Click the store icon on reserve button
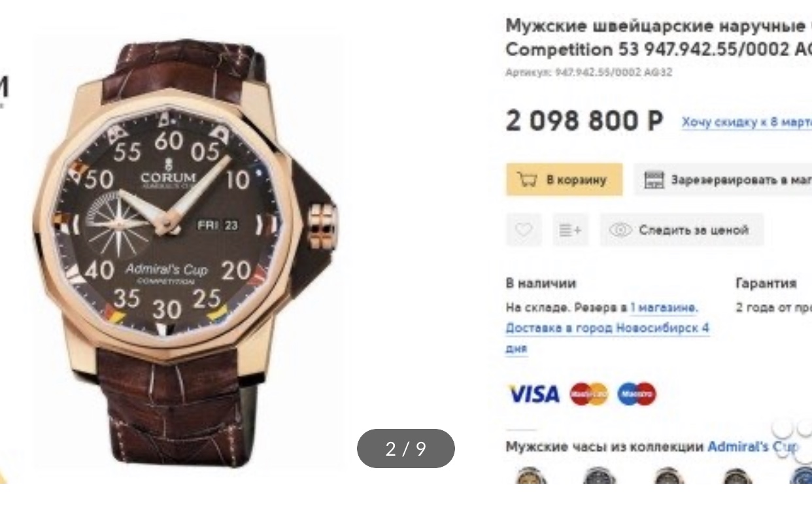Image resolution: width=812 pixels, height=508 pixels. click(654, 180)
